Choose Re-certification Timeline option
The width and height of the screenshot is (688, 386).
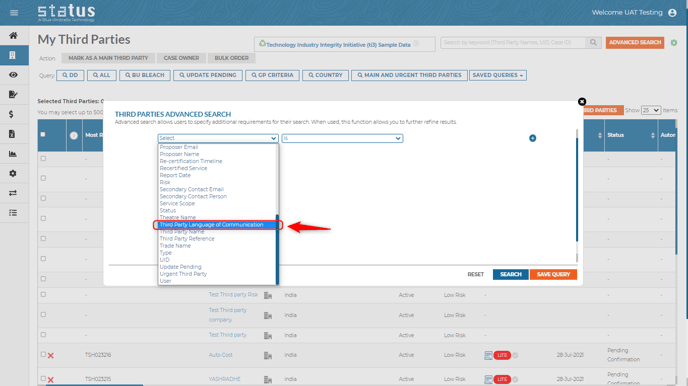click(191, 161)
